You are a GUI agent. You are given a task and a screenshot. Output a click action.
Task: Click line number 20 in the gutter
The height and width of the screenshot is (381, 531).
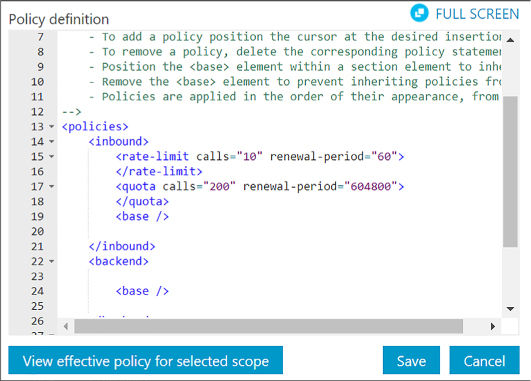click(38, 232)
